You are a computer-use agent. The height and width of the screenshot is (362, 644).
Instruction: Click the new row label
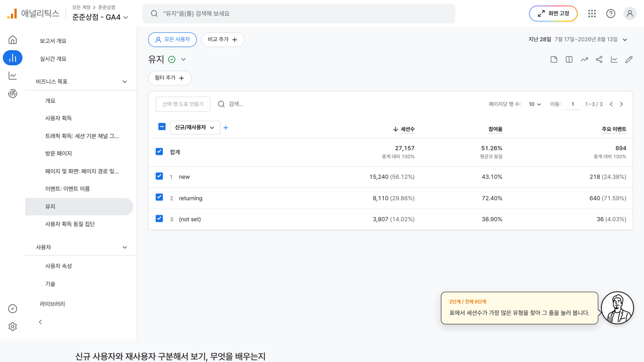coord(184,177)
